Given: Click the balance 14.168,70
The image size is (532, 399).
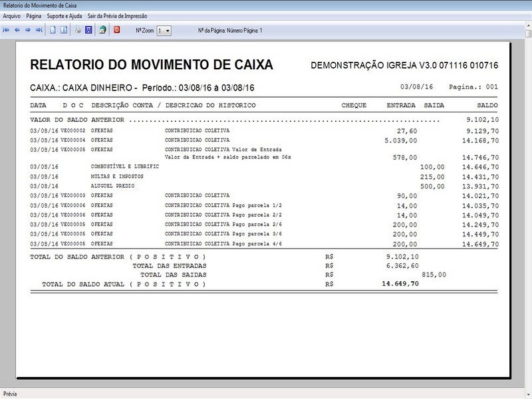Looking at the screenshot, I should 480,140.
